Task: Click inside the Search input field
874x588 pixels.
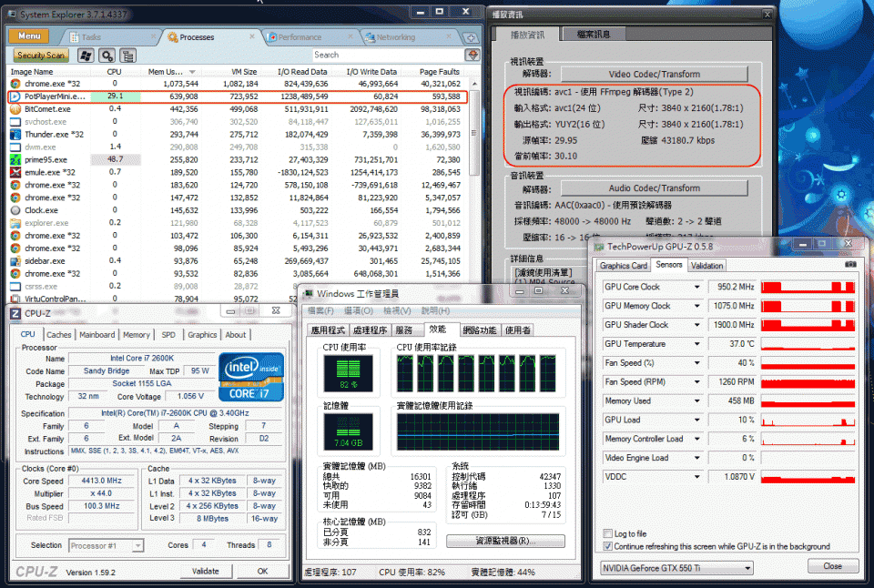Action: click(x=382, y=55)
